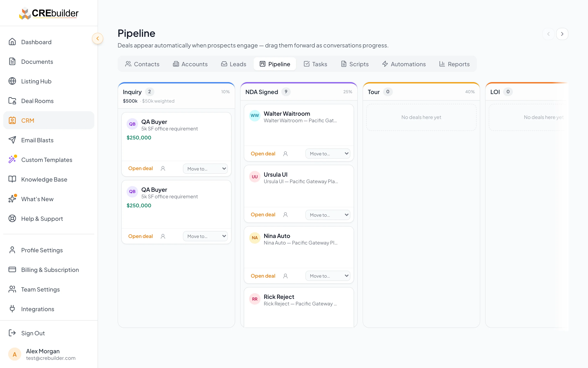Open Move to dropdown for Ursula UI
The image size is (588, 368).
pyautogui.click(x=328, y=215)
